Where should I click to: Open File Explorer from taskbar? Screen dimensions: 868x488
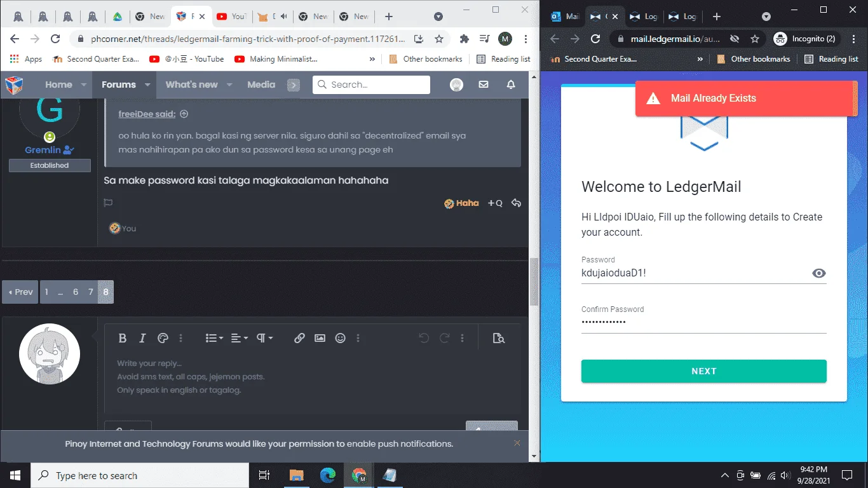coord(297,475)
